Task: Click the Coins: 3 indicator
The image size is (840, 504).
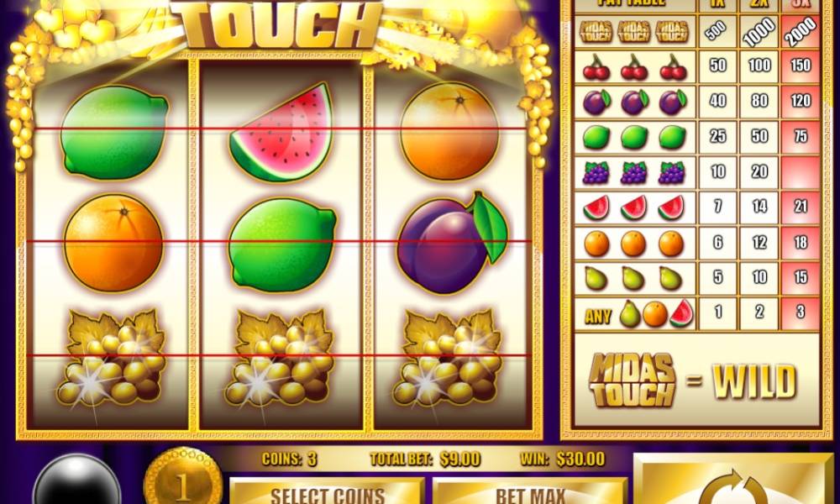Action: 289,459
